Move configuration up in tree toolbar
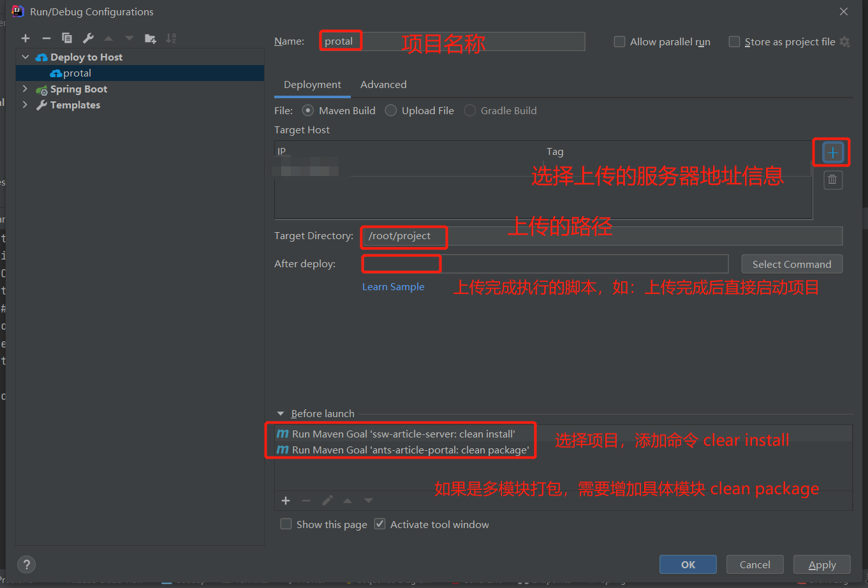 tap(108, 38)
